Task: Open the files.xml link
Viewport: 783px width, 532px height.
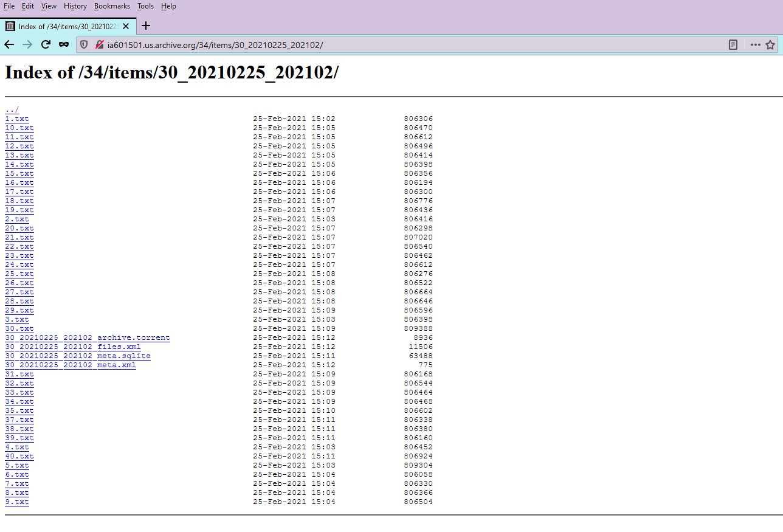Action: pyautogui.click(x=73, y=347)
